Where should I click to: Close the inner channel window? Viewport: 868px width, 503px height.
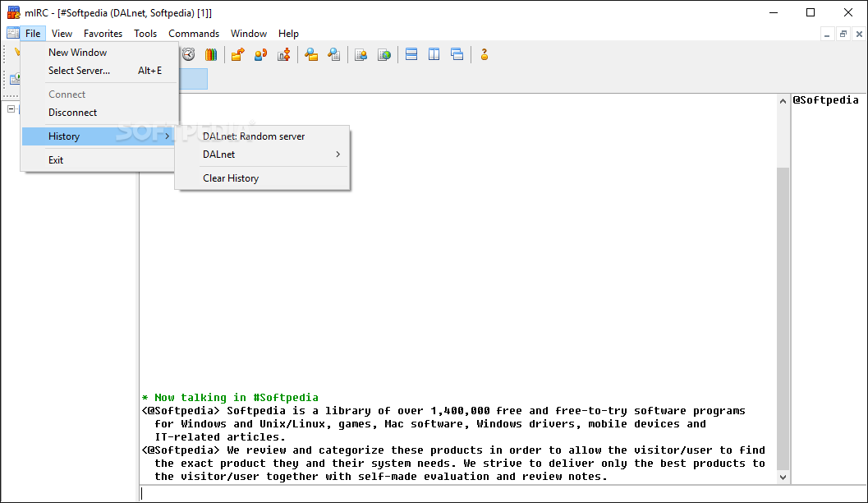[859, 35]
